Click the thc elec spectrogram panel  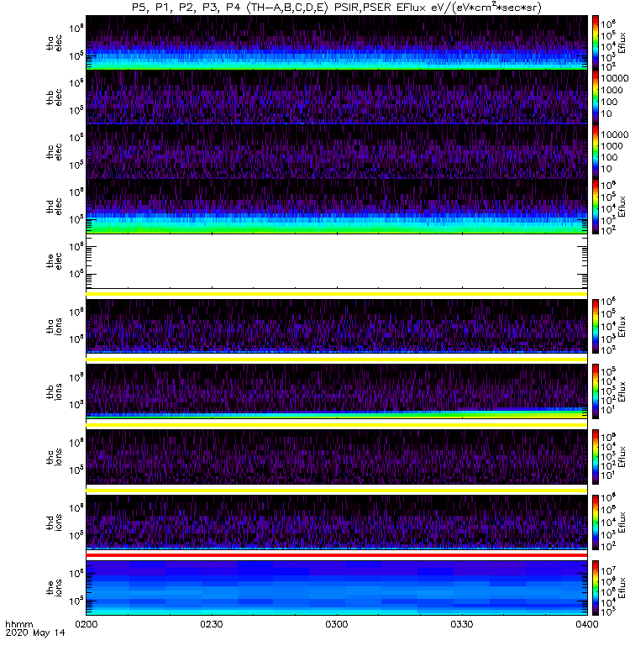pyautogui.click(x=337, y=152)
